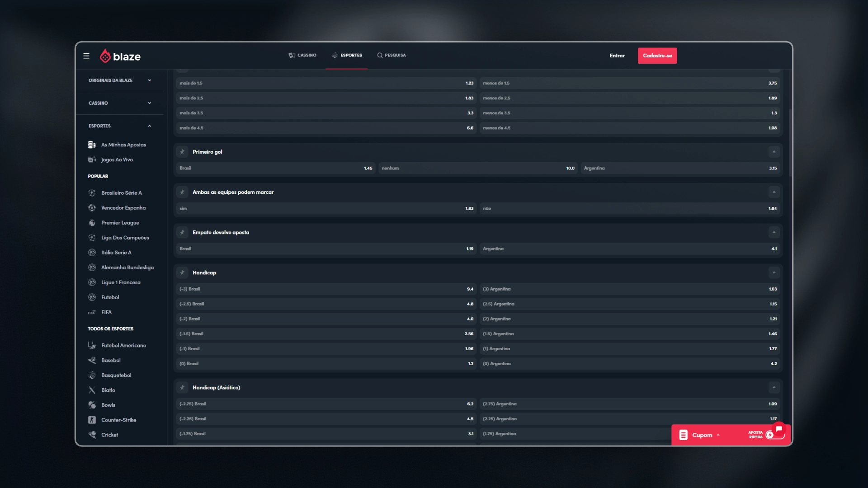This screenshot has height=488, width=868.
Task: Pin the Handicap (Asiático) market
Action: tap(182, 388)
